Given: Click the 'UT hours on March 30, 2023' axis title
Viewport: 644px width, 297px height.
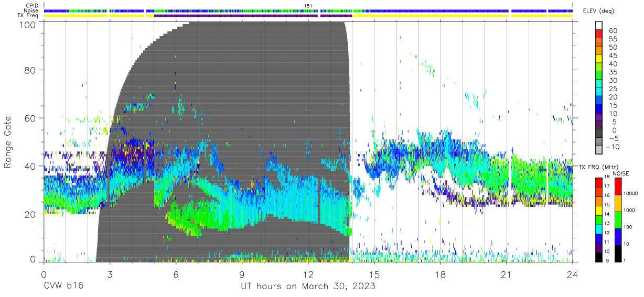Looking at the screenshot, I should pos(308,287).
